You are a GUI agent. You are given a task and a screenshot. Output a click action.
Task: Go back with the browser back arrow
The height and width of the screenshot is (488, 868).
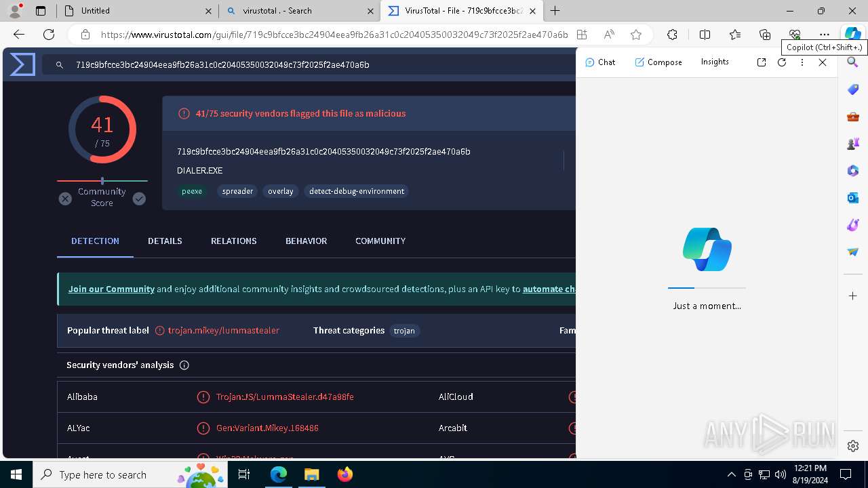point(19,35)
